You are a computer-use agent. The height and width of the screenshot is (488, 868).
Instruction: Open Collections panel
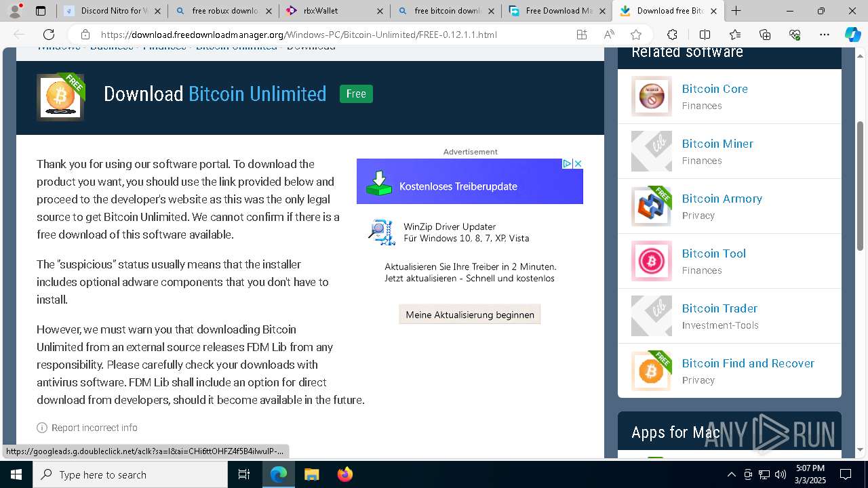point(765,35)
